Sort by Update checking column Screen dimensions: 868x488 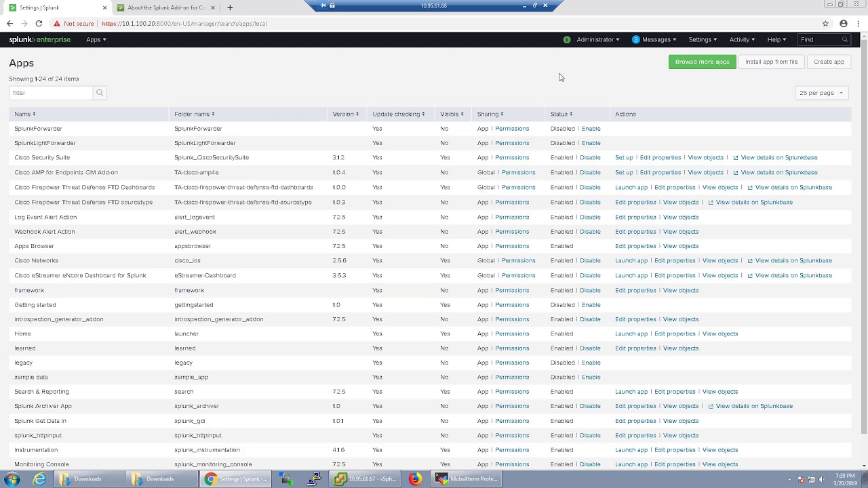(398, 114)
